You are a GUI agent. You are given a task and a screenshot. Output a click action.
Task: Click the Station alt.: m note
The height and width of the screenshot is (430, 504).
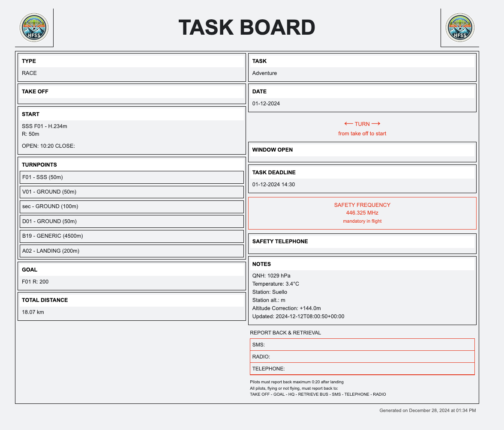coord(269,300)
